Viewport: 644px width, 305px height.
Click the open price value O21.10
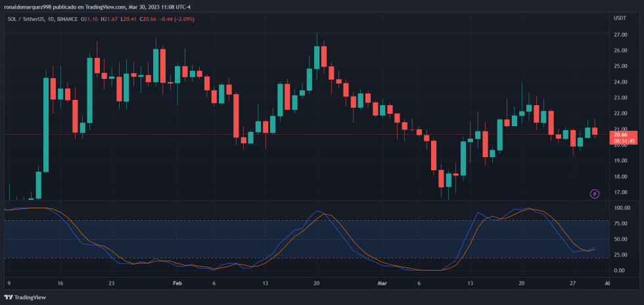tap(90, 19)
